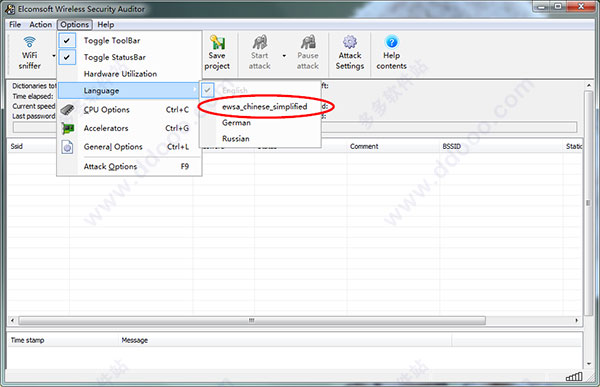This screenshot has height=387, width=600.
Task: Click the Start attack toolbar icon
Action: click(x=260, y=53)
